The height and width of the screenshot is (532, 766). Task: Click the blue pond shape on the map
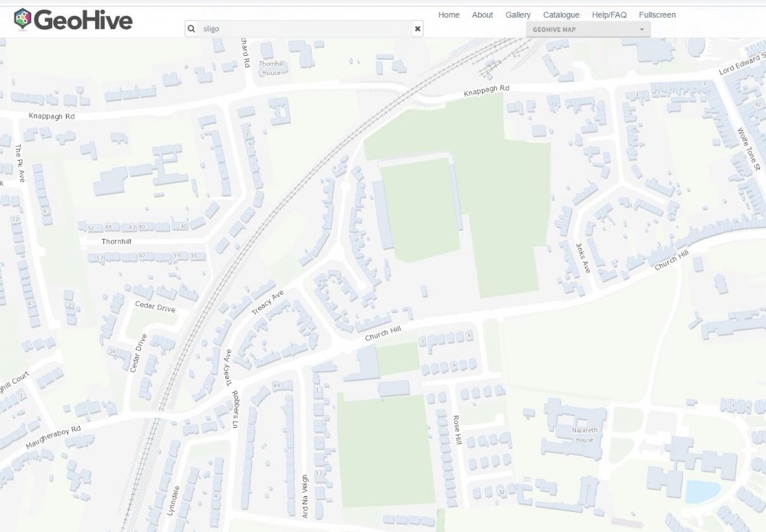pos(702,491)
